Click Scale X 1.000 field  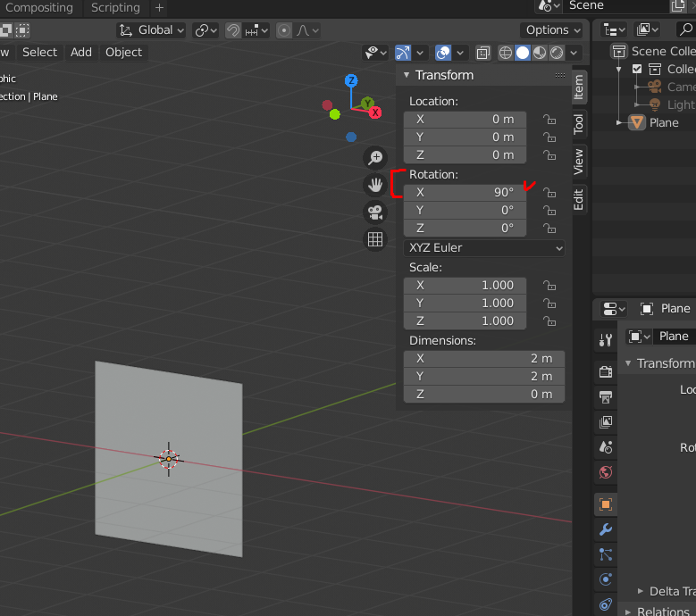(x=465, y=286)
